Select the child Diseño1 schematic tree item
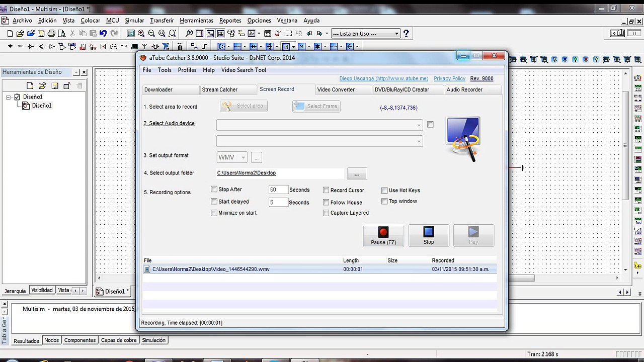This screenshot has width=644, height=362. tap(42, 106)
